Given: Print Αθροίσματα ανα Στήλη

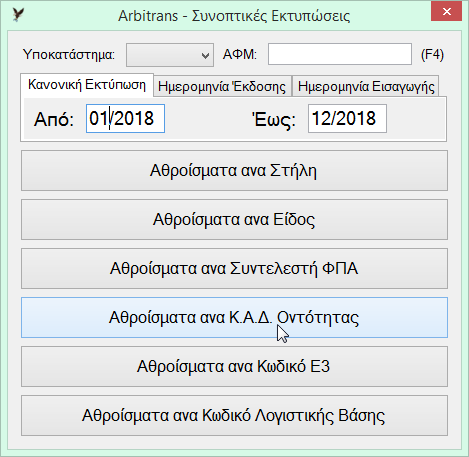Looking at the screenshot, I should pyautogui.click(x=234, y=171).
